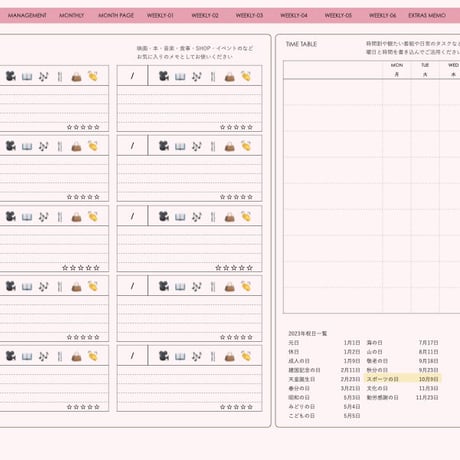Click the highlighted スポーツの日 holiday row

(x=402, y=379)
